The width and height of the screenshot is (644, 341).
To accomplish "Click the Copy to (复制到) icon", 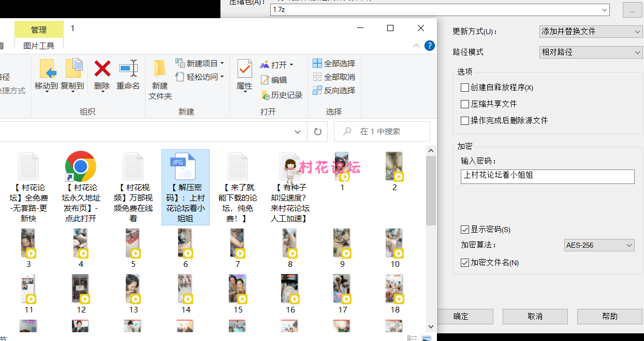I will (74, 68).
